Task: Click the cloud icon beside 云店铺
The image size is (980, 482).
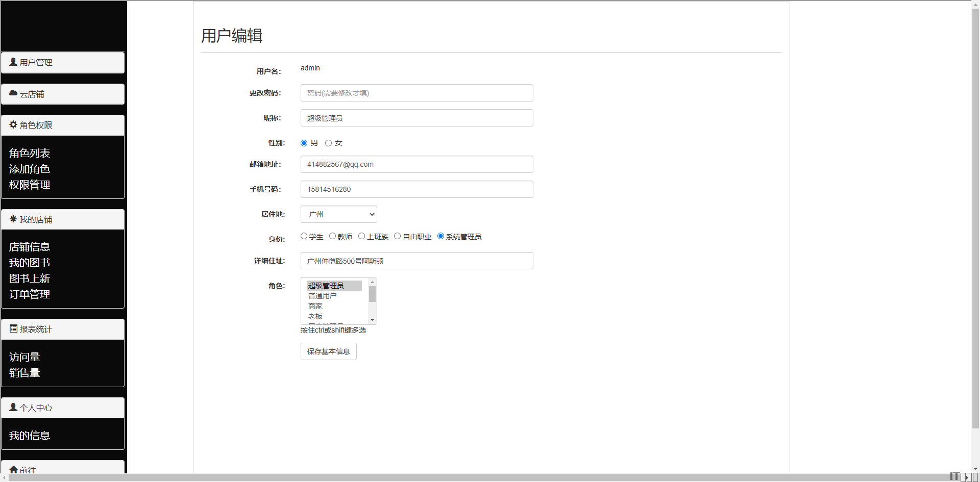Action: click(x=13, y=93)
